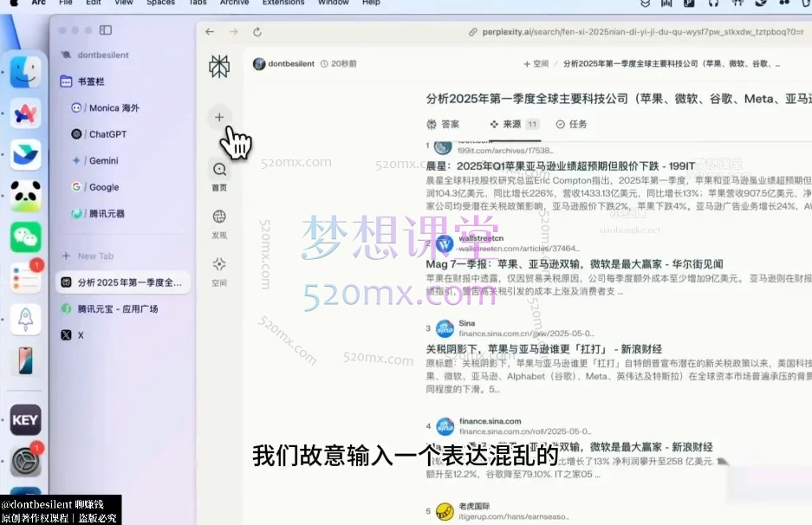Open the WeChat app in Dock

coord(25,237)
